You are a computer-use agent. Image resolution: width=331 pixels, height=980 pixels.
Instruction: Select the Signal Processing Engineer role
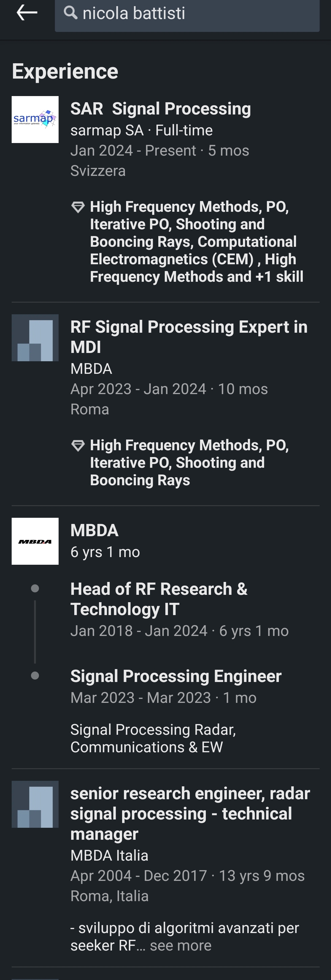click(x=176, y=676)
